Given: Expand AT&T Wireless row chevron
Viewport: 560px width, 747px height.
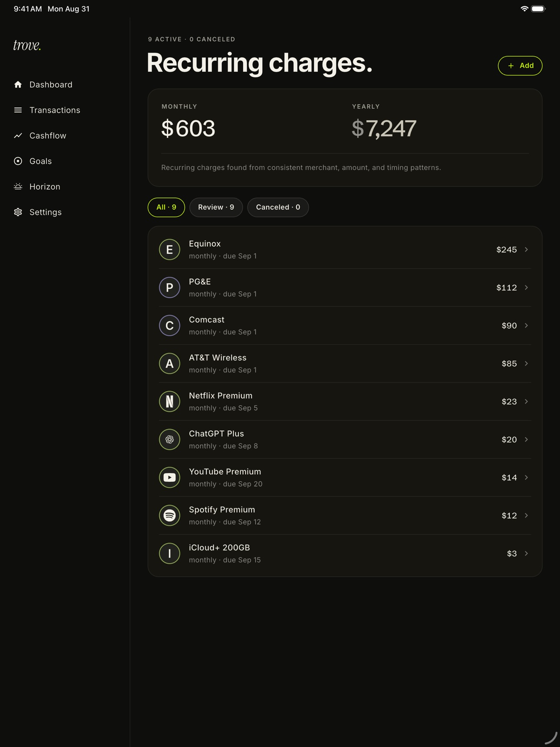Looking at the screenshot, I should (x=526, y=364).
